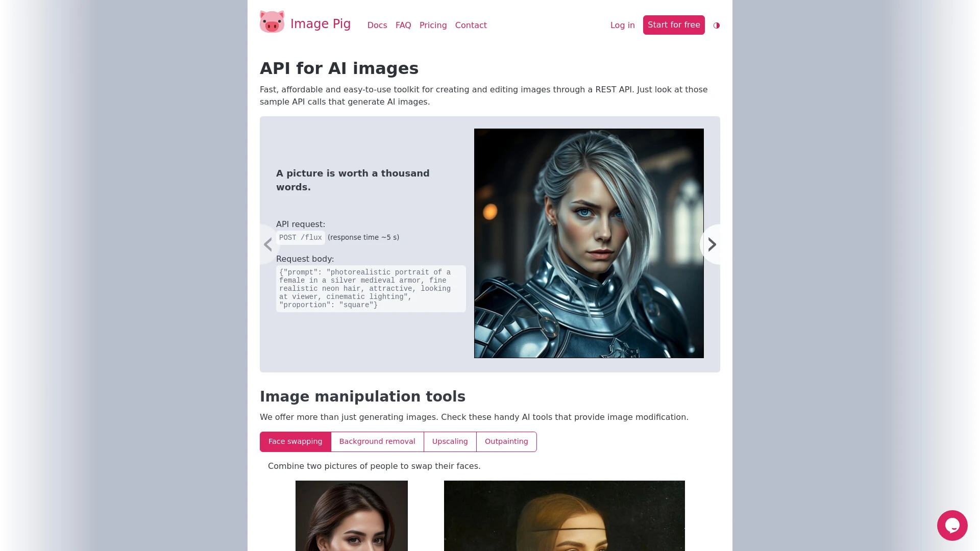Click the Background removal tool icon tab
980x551 pixels.
point(377,441)
